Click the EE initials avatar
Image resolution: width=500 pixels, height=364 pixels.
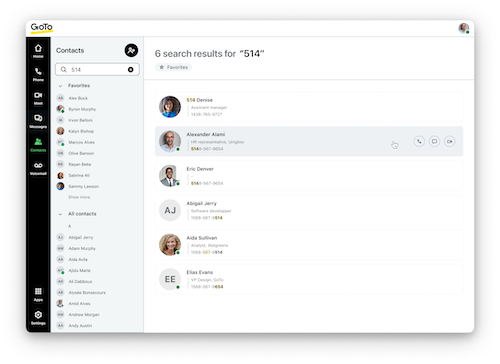[170, 279]
